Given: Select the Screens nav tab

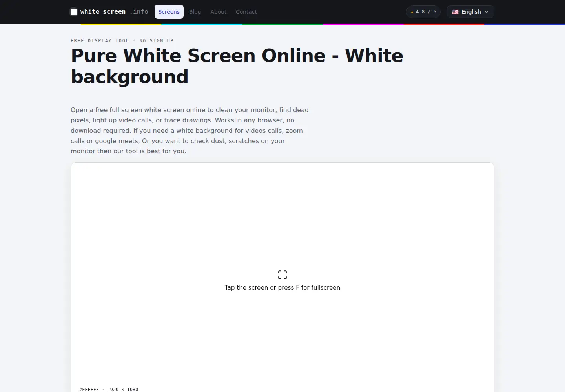Looking at the screenshot, I should [x=169, y=12].
